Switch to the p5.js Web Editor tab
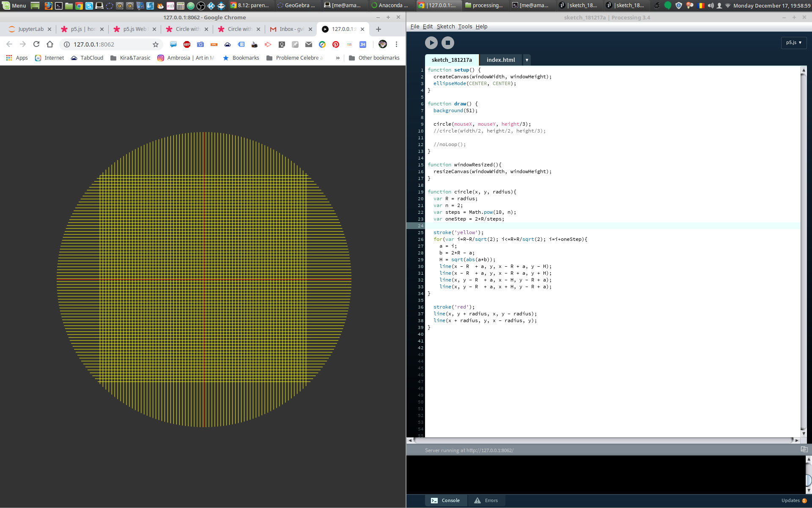 [x=134, y=29]
